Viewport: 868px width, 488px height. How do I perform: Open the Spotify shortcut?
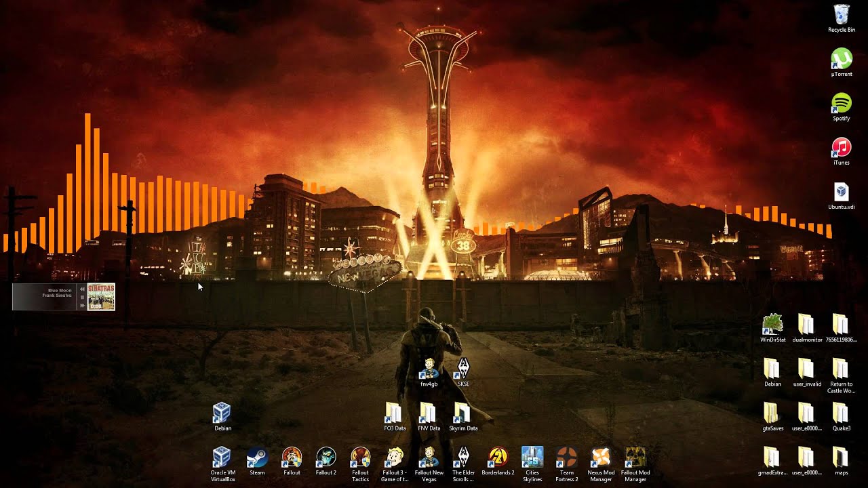point(841,107)
